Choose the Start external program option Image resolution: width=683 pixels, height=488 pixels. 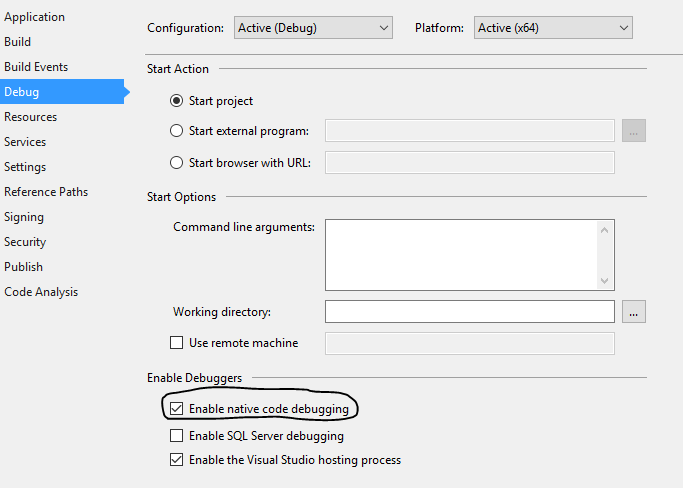pos(177,131)
